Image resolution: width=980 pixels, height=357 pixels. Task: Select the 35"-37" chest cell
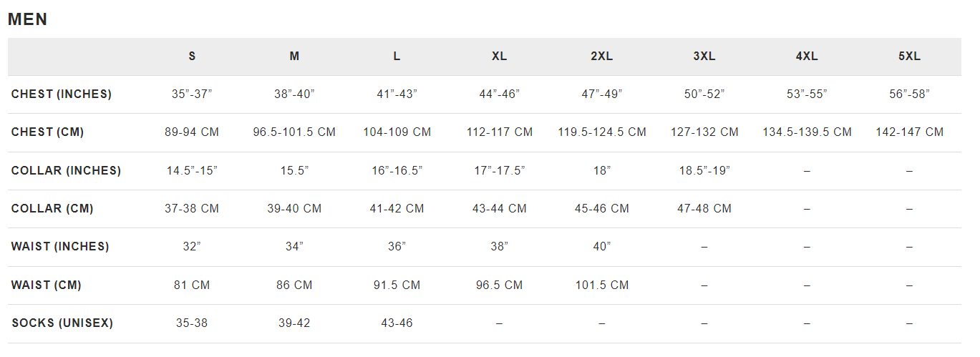point(192,94)
